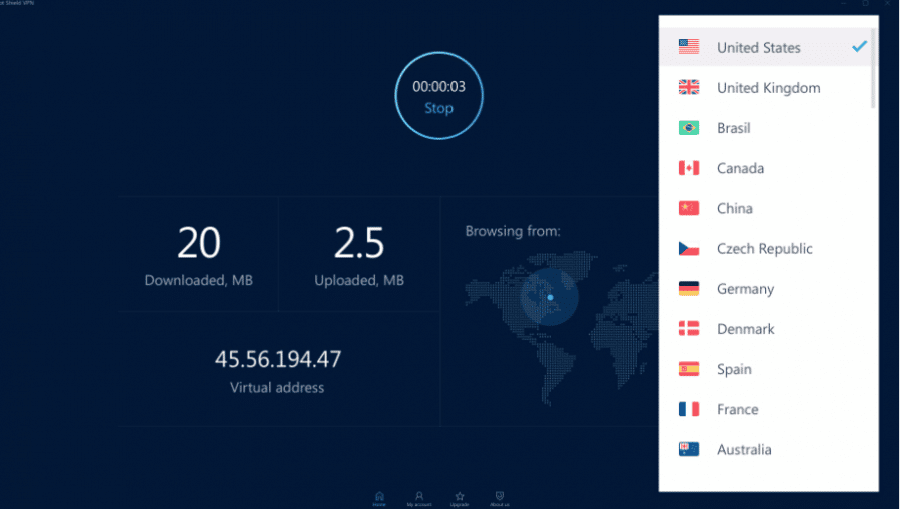The image size is (900, 509).
Task: Open About us shield icon
Action: (500, 496)
